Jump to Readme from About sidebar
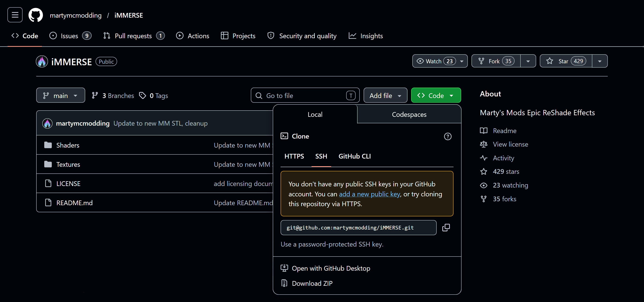644x302 pixels. coord(498,131)
